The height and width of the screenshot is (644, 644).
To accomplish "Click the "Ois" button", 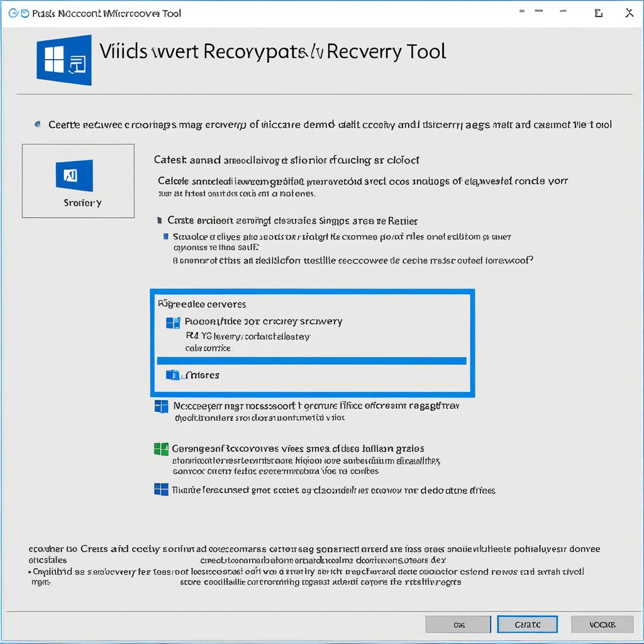I will point(458,625).
